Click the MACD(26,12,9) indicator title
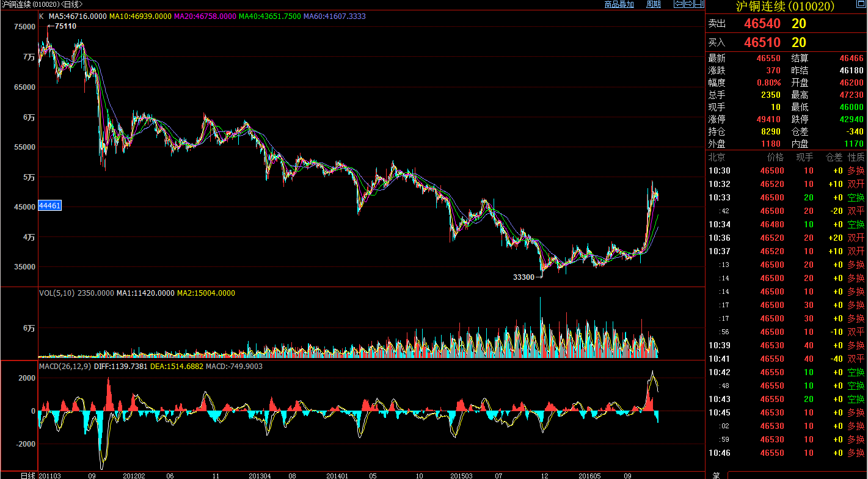 [65, 366]
